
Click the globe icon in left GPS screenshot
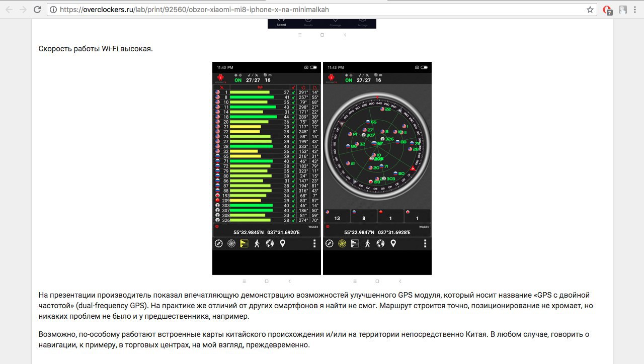click(x=270, y=243)
